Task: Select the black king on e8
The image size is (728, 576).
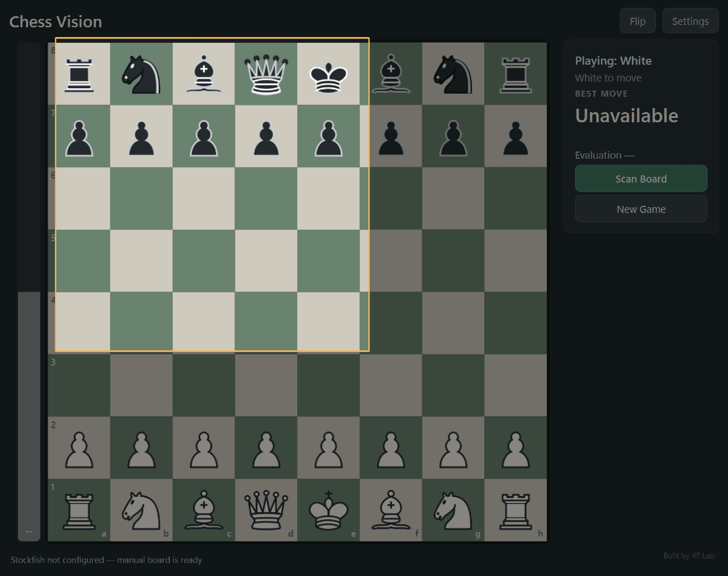Action: pyautogui.click(x=329, y=74)
